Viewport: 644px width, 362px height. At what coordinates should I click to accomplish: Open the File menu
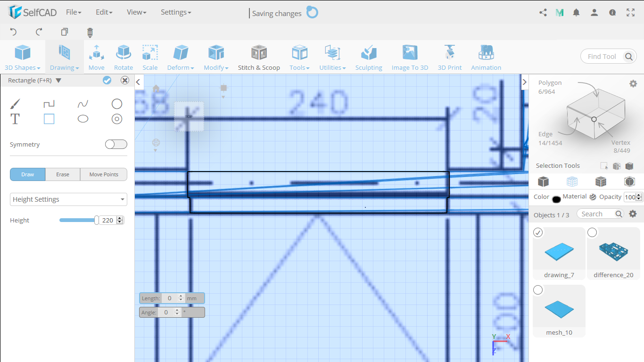tap(74, 12)
